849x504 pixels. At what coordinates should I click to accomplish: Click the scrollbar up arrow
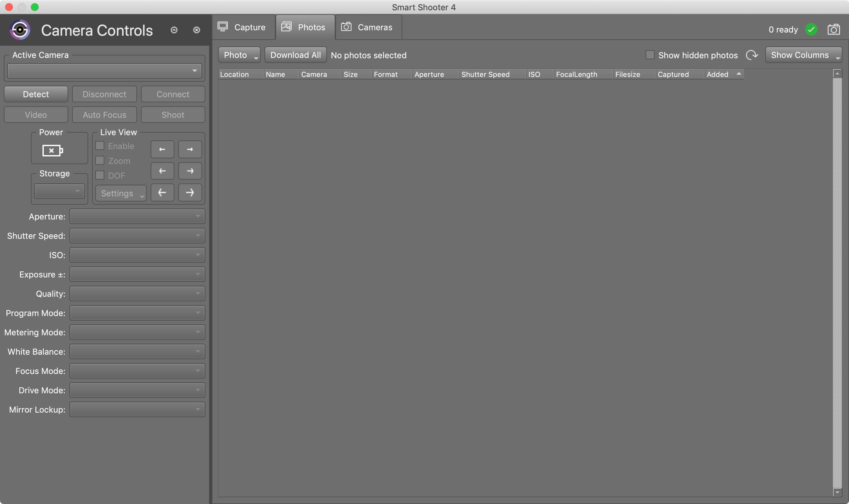pyautogui.click(x=837, y=73)
